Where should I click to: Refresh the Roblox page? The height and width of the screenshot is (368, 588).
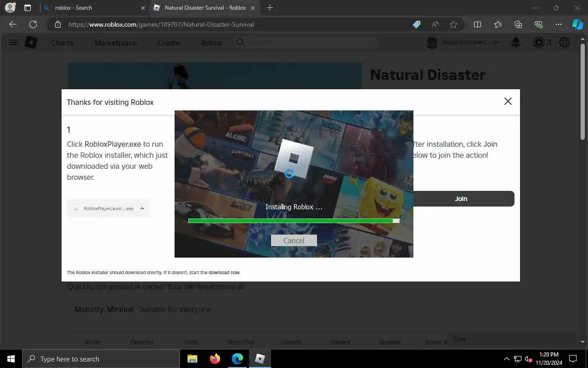[x=33, y=24]
